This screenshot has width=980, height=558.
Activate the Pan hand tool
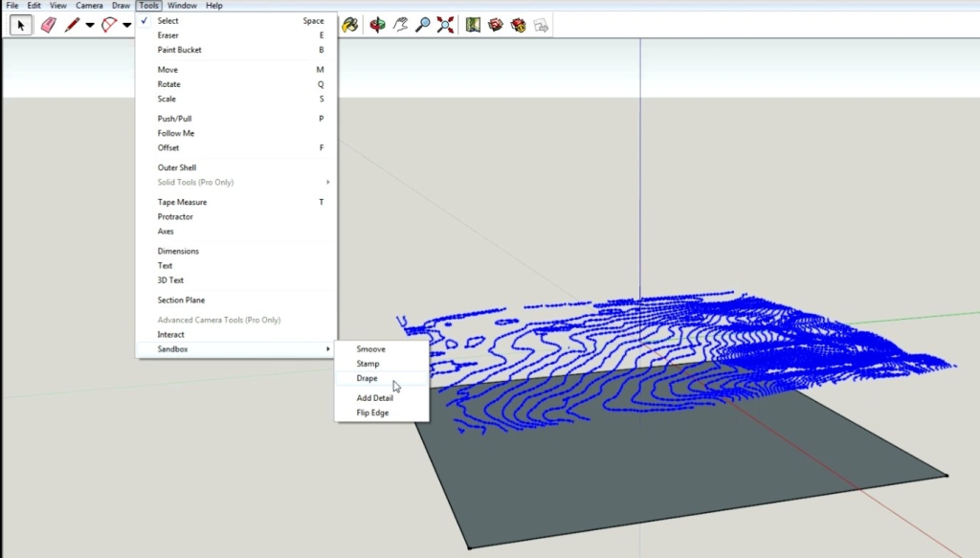(402, 25)
